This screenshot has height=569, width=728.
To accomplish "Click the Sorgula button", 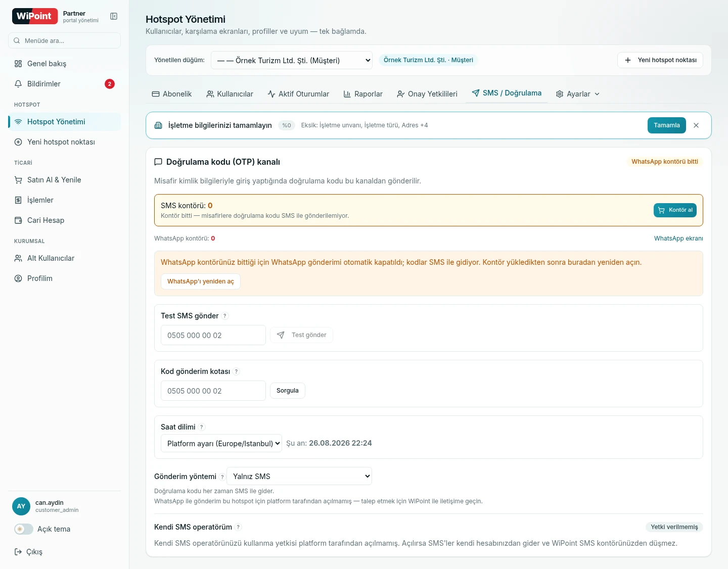I will tap(288, 391).
